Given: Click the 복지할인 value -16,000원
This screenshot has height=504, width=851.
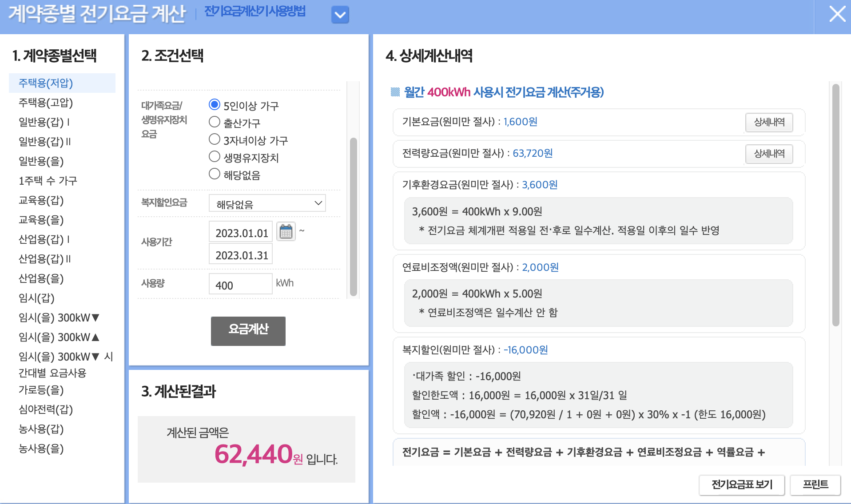Looking at the screenshot, I should coord(525,350).
